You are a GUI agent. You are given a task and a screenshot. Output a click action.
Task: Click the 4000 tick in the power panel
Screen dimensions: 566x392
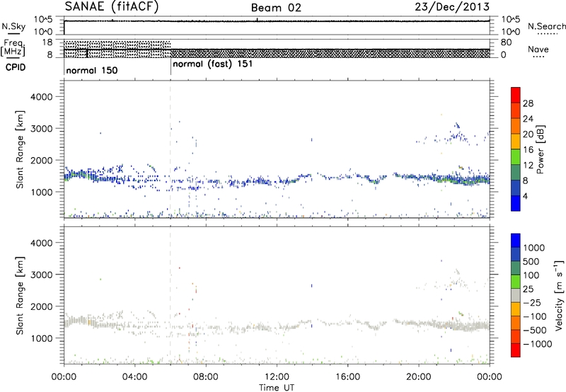point(42,97)
